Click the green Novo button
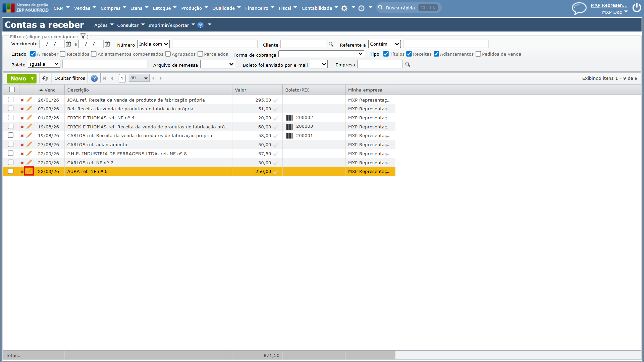The image size is (644, 362). point(18,78)
